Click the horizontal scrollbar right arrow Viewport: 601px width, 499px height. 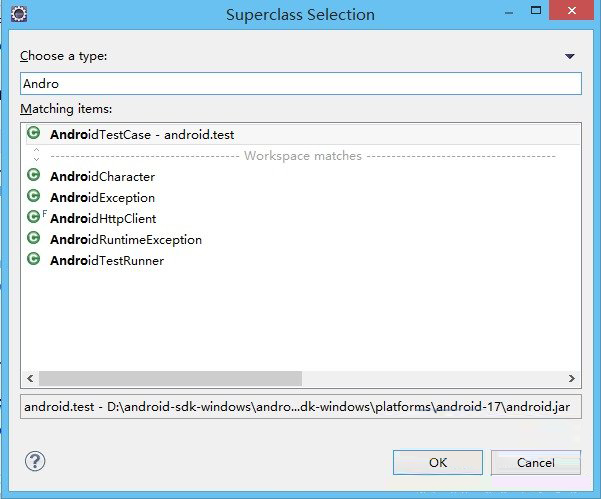point(571,379)
